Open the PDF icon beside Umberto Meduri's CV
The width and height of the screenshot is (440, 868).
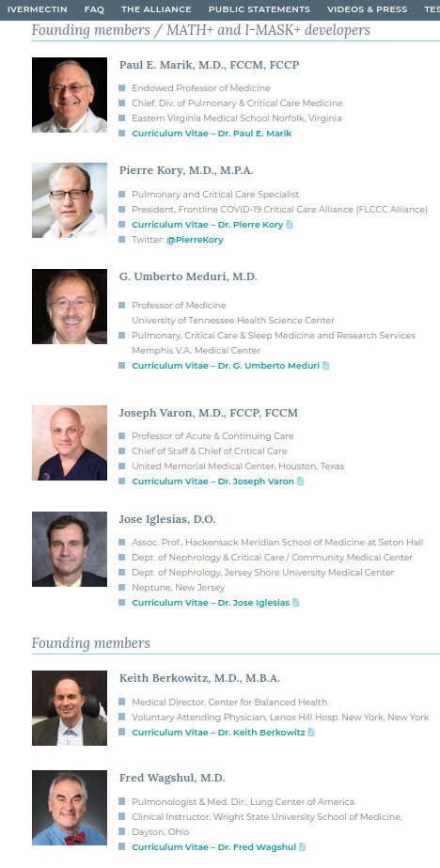[x=326, y=366]
